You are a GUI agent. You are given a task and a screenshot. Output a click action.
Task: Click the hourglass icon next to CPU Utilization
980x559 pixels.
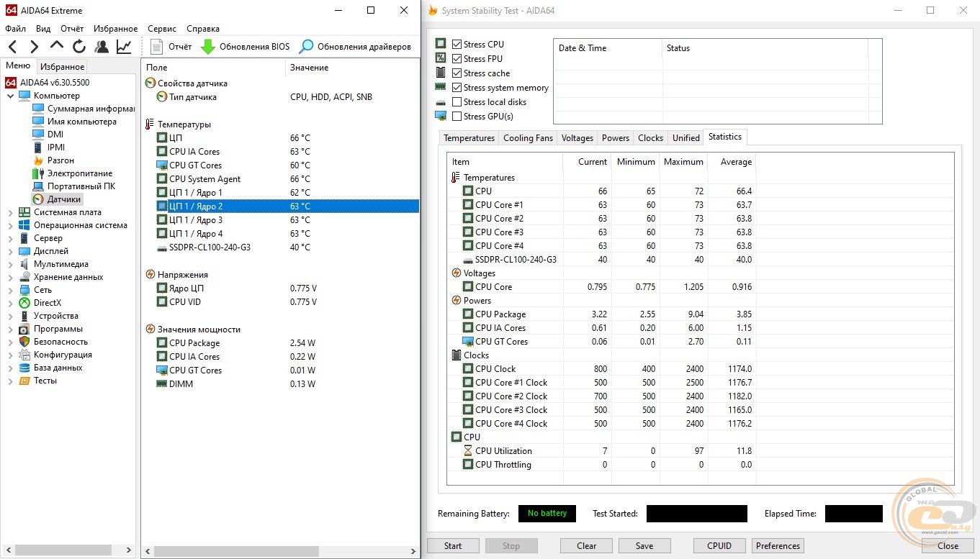[468, 451]
